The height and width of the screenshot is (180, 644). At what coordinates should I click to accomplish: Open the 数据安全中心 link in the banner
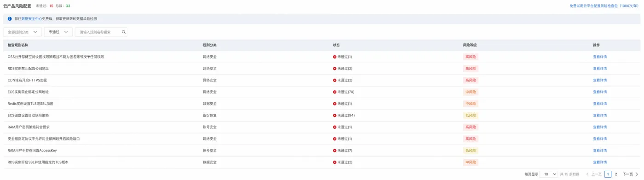coord(32,19)
